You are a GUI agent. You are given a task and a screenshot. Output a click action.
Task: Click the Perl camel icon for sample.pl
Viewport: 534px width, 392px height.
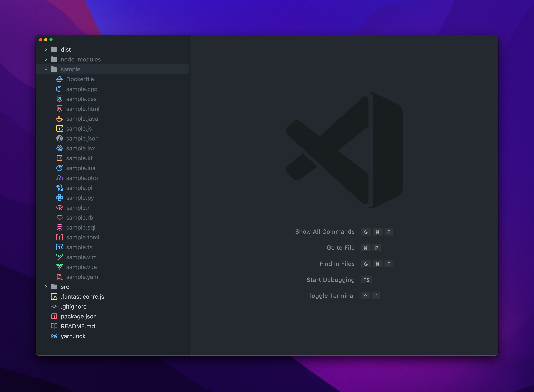point(59,188)
